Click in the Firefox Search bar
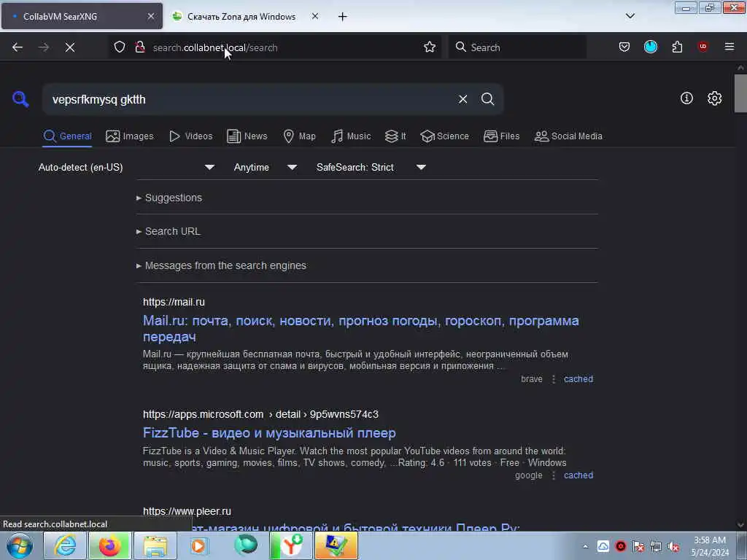747x560 pixels. 517,47
